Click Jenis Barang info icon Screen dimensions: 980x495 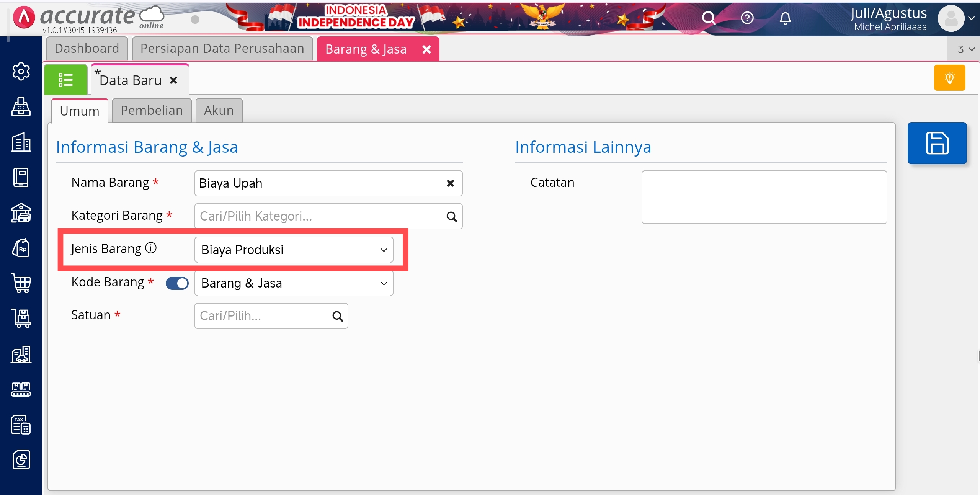(151, 248)
